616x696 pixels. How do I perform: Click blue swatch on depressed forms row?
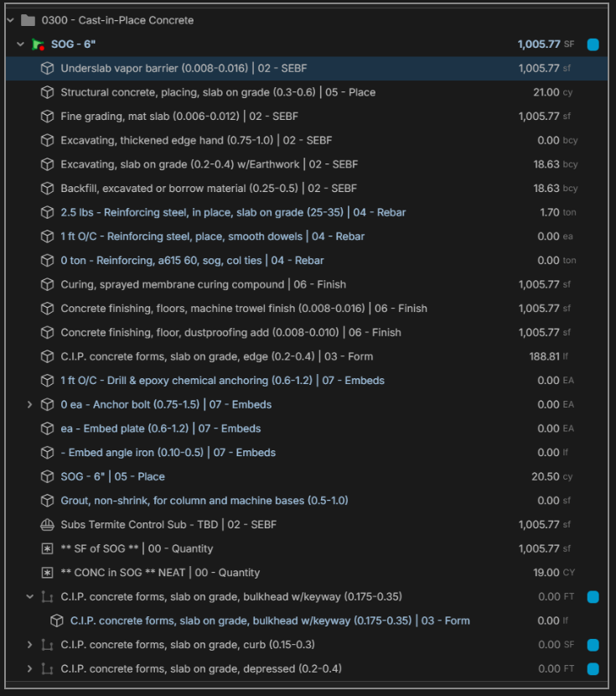[593, 669]
